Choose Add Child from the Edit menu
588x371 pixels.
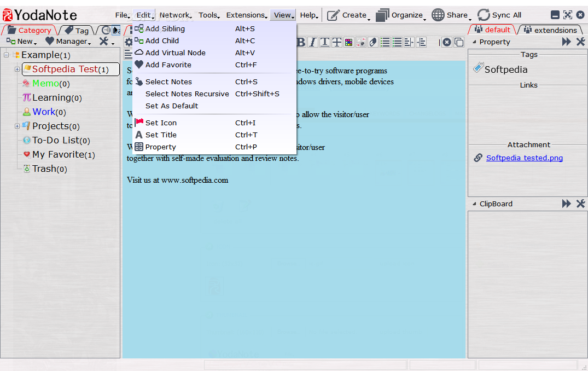(214, 40)
